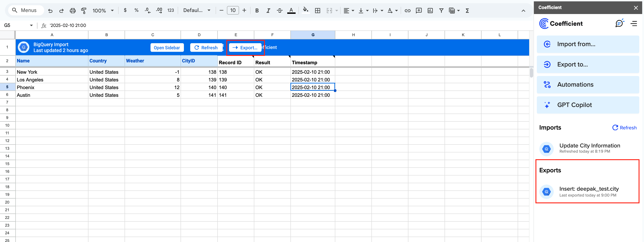Open the functions sigma icon

point(467,11)
